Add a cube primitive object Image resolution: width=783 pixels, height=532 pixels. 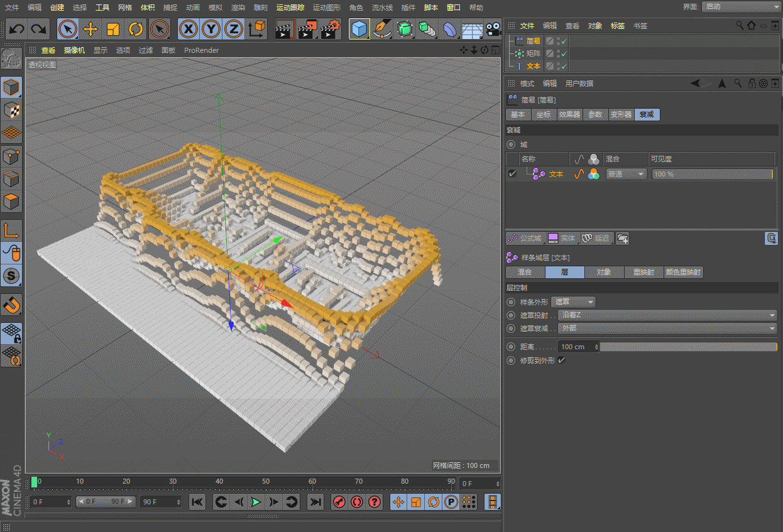tap(359, 29)
